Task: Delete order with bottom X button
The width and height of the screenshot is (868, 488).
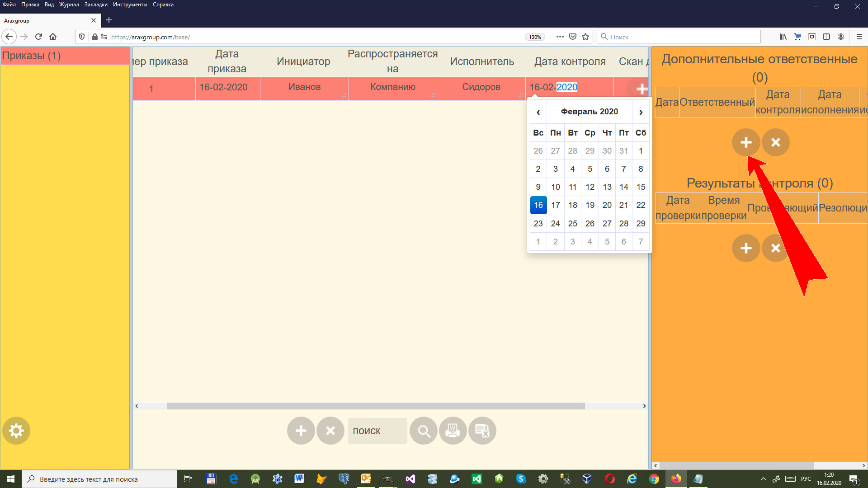Action: [330, 431]
